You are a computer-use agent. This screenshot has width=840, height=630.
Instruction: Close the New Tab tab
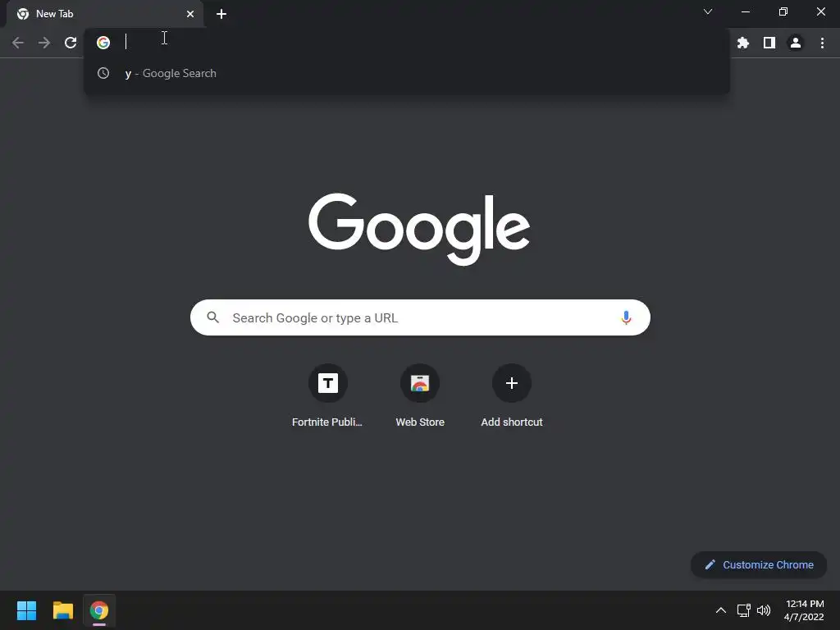(x=190, y=14)
